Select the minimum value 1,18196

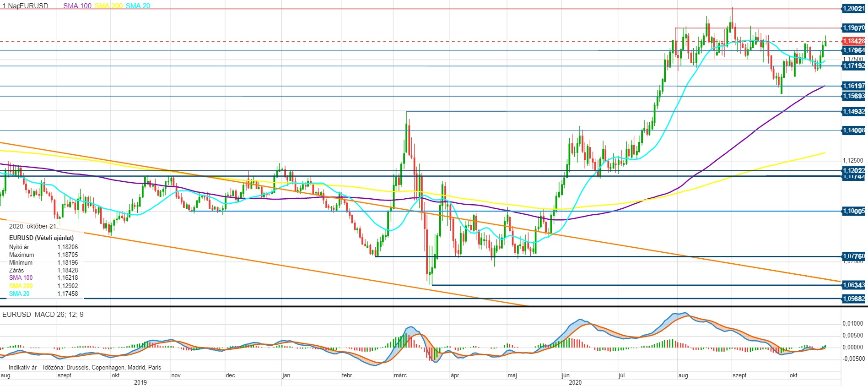[x=68, y=263]
